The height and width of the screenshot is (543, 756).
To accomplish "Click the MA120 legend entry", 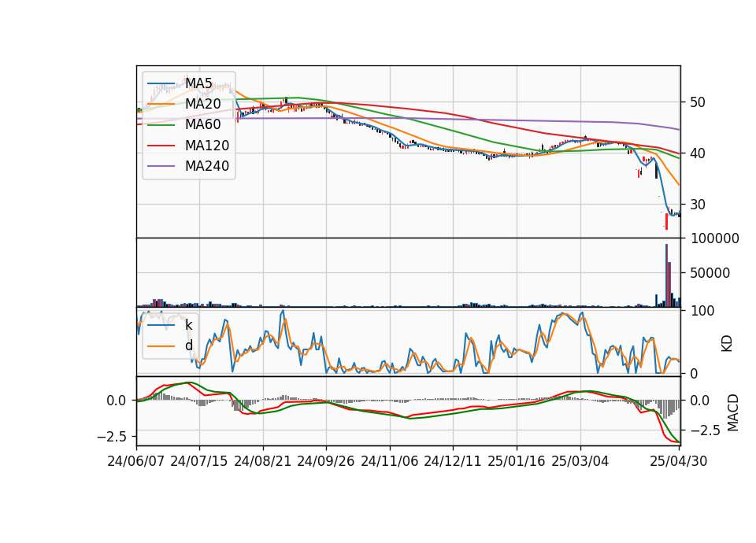I will pyautogui.click(x=188, y=145).
